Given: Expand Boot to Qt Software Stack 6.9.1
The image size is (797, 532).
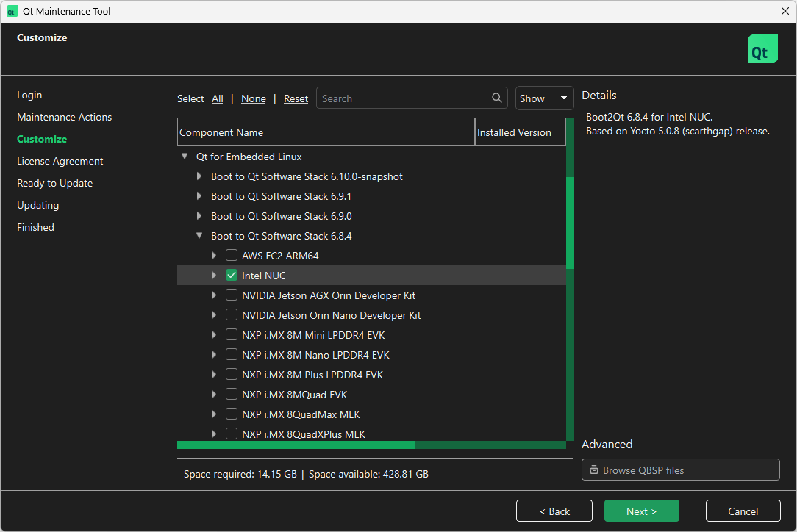Looking at the screenshot, I should (199, 196).
